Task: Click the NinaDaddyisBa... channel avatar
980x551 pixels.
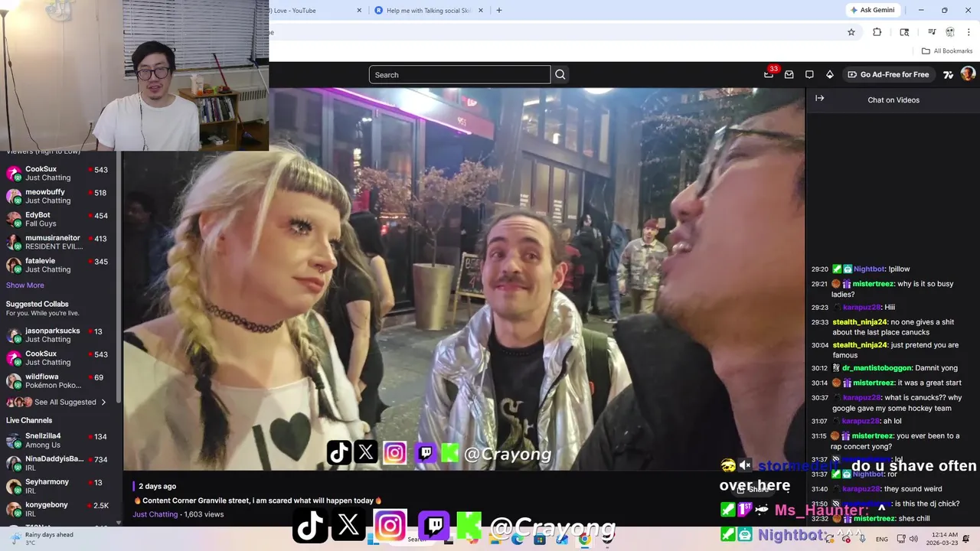Action: 14,463
